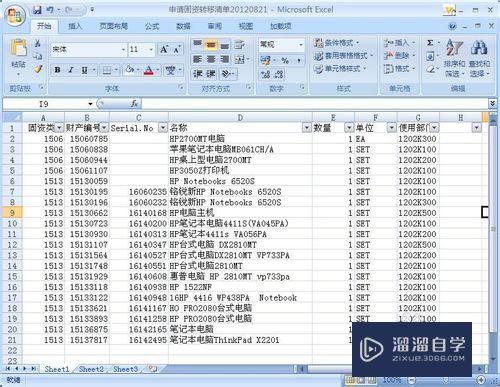Align cell content to bottom
This screenshot has width=500, height=387.
coord(225,44)
